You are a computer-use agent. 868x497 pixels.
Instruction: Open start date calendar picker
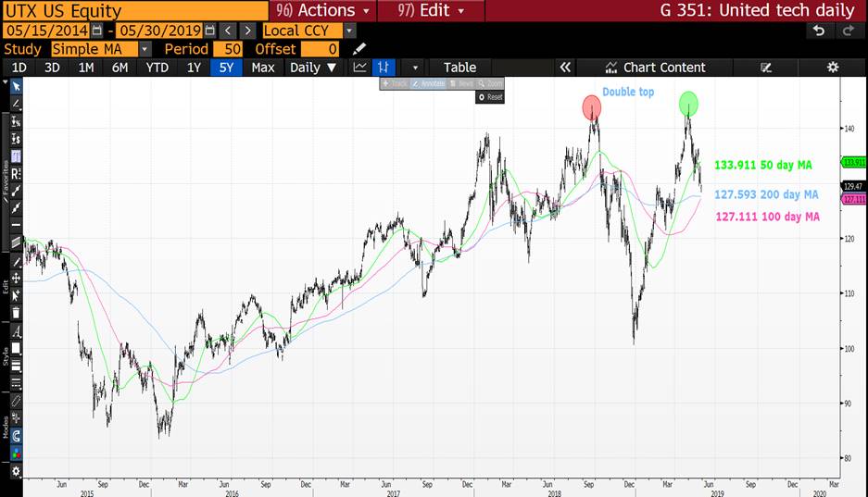[97, 31]
